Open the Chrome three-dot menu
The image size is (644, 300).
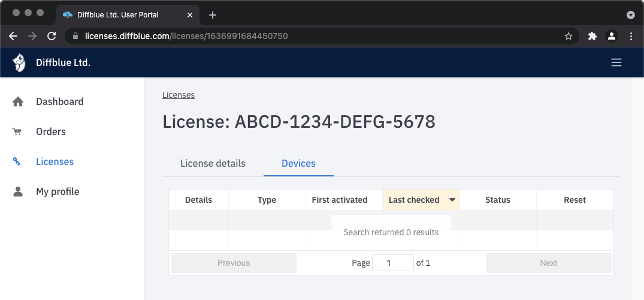(x=631, y=36)
